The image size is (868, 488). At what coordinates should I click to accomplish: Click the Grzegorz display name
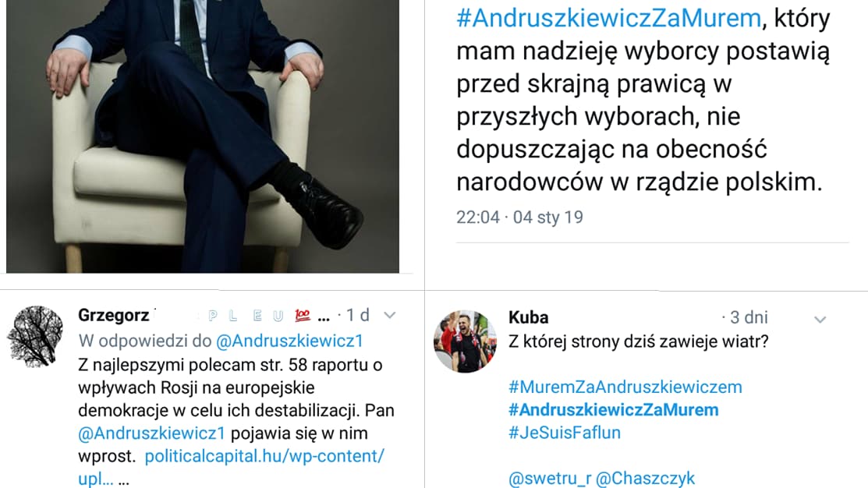(x=114, y=316)
